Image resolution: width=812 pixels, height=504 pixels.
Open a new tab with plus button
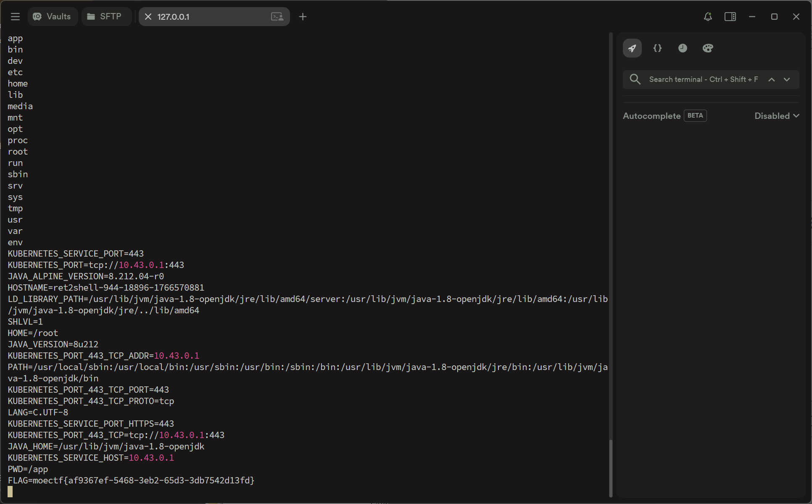(x=303, y=17)
